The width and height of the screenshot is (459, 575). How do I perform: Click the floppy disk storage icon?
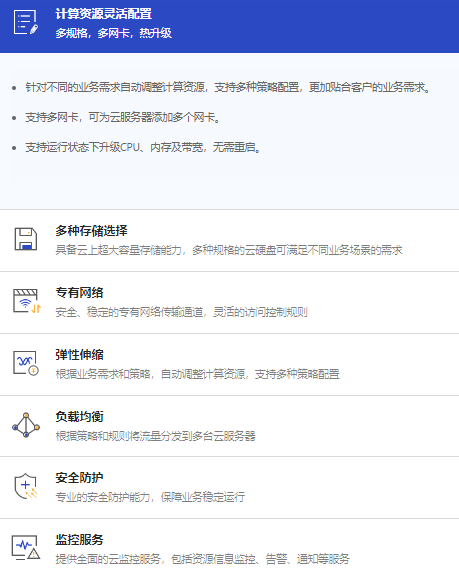(26, 239)
